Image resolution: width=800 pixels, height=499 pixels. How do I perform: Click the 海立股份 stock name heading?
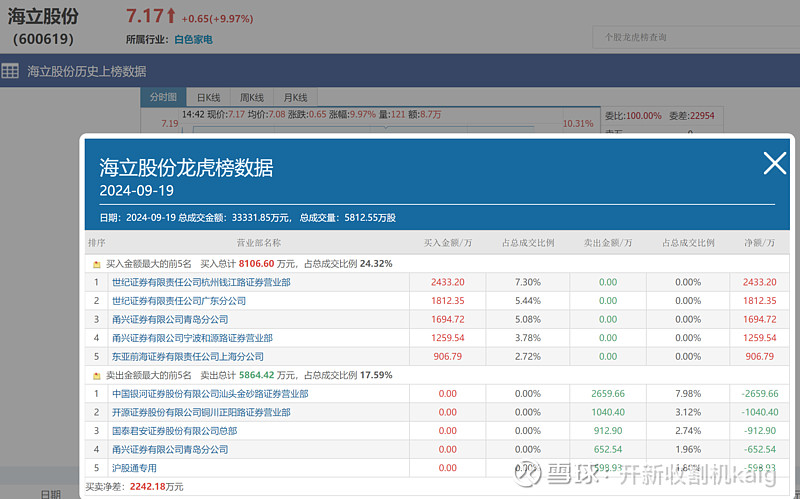43,16
